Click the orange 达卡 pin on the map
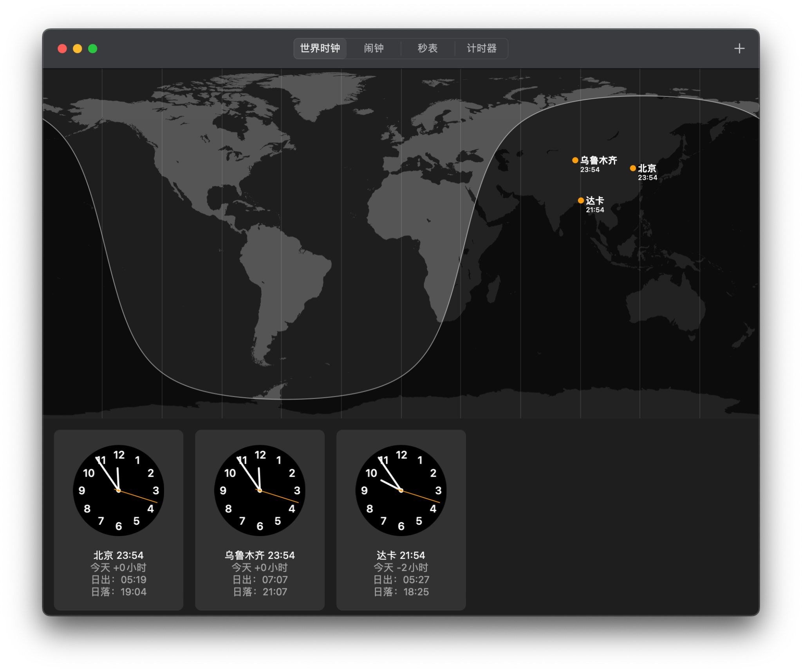The height and width of the screenshot is (672, 802). [581, 201]
